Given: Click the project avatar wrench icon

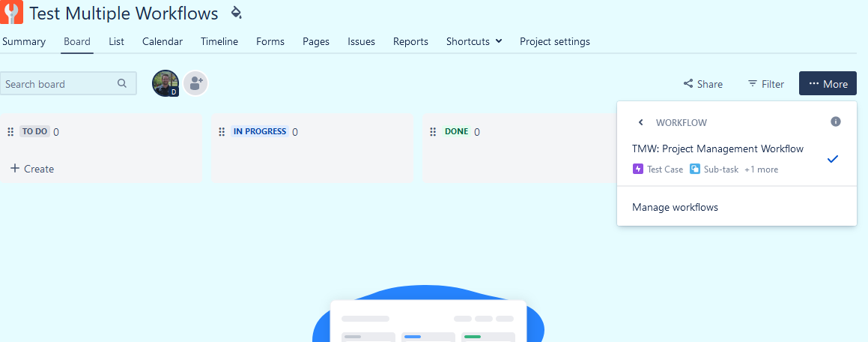Looking at the screenshot, I should pyautogui.click(x=11, y=12).
